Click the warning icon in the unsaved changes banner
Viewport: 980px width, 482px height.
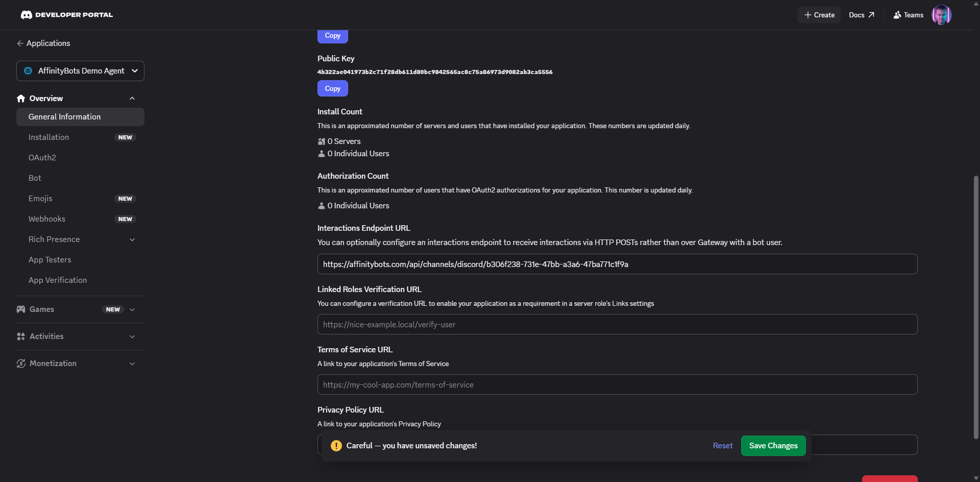[337, 445]
